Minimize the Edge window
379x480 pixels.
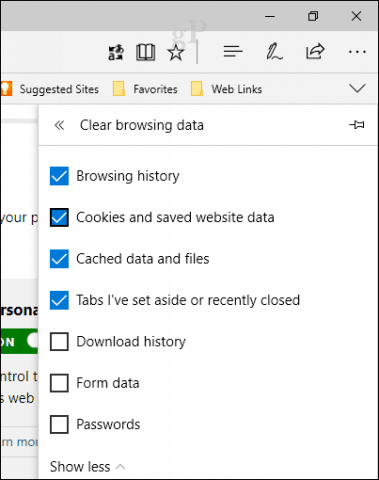click(270, 16)
